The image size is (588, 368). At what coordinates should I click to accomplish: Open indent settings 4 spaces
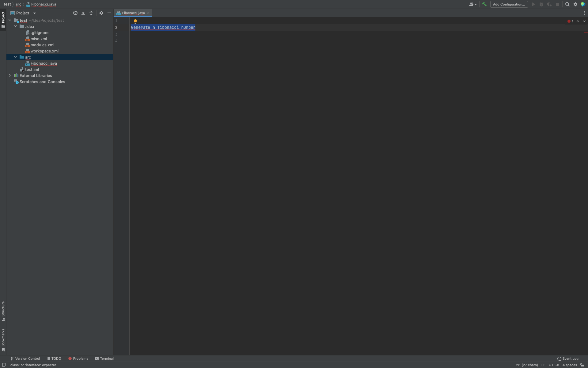(x=570, y=365)
